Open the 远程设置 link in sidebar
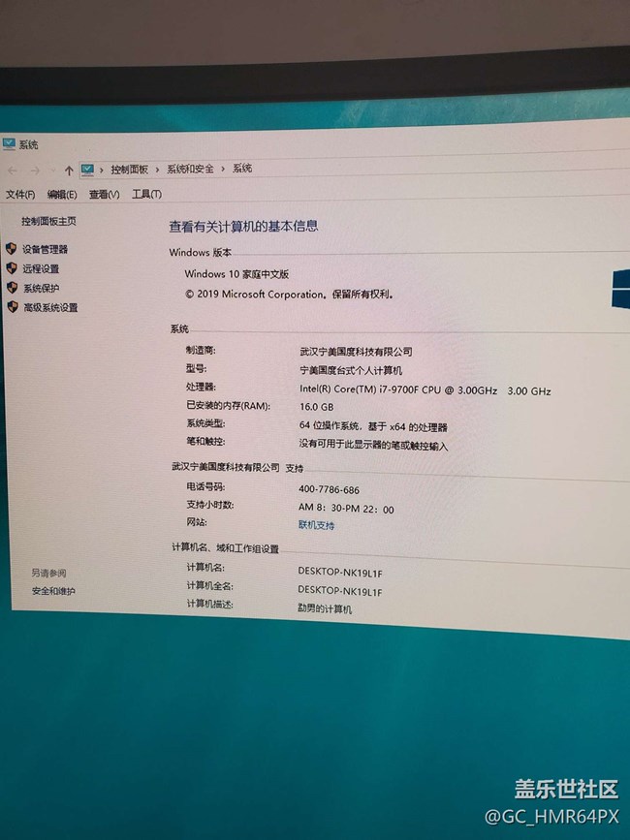Screen dimensions: 630x840 click(42, 268)
